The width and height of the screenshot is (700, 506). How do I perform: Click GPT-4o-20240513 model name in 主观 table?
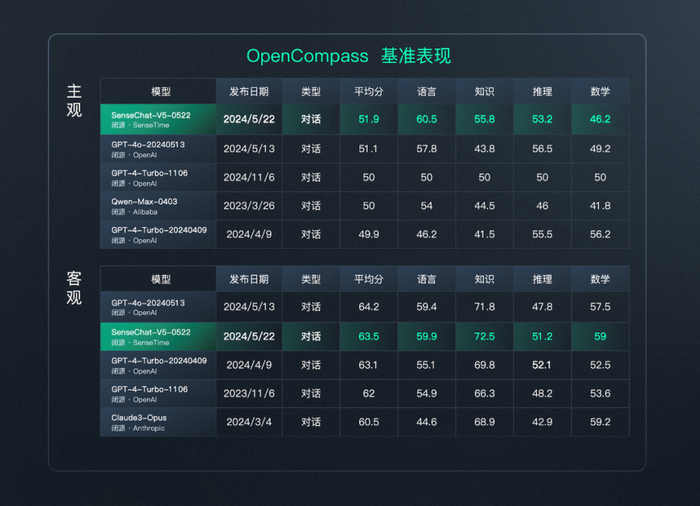tap(148, 145)
